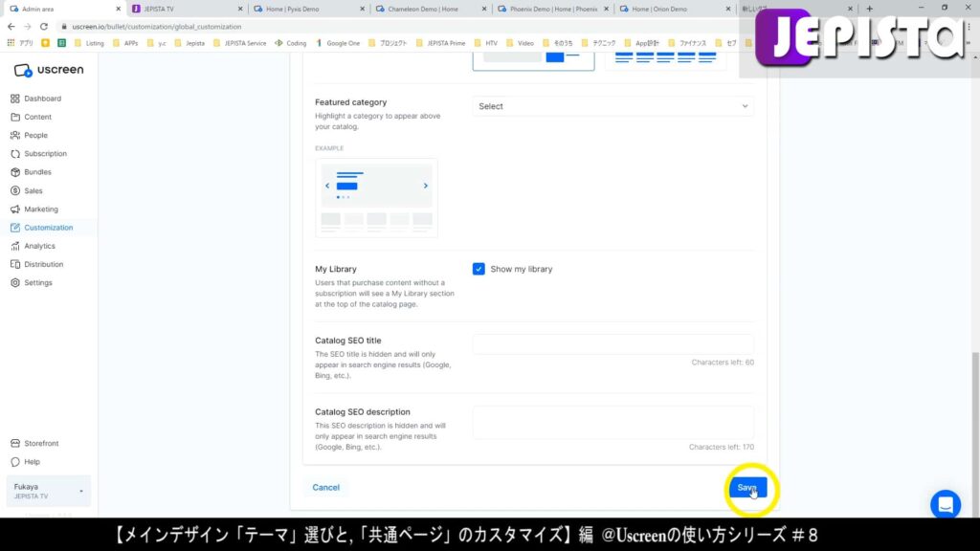Click the Distribution devices icon
This screenshot has width=980, height=551.
pos(15,264)
